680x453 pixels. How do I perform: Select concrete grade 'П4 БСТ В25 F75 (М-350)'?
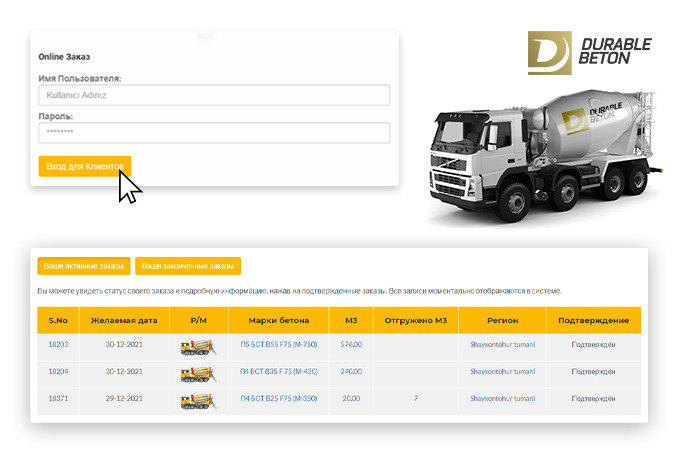pos(279,399)
